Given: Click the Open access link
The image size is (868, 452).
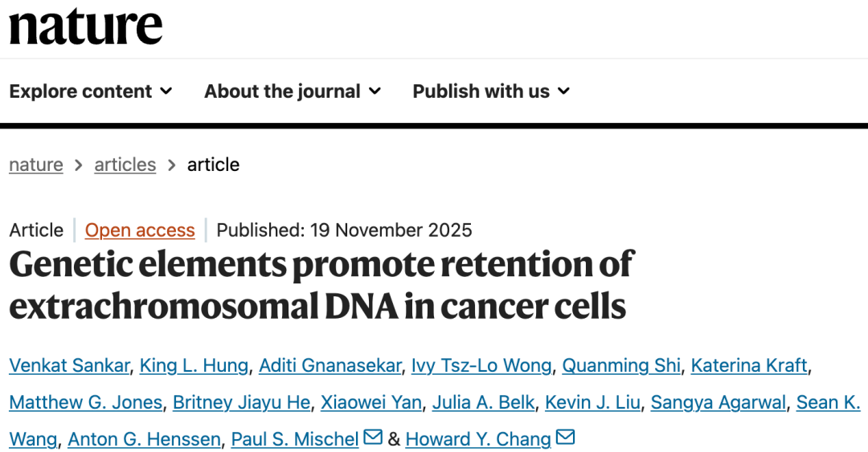Looking at the screenshot, I should coord(140,230).
